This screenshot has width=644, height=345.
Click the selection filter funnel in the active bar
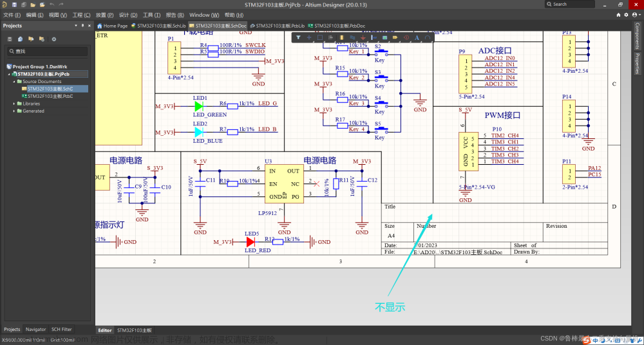pyautogui.click(x=299, y=37)
